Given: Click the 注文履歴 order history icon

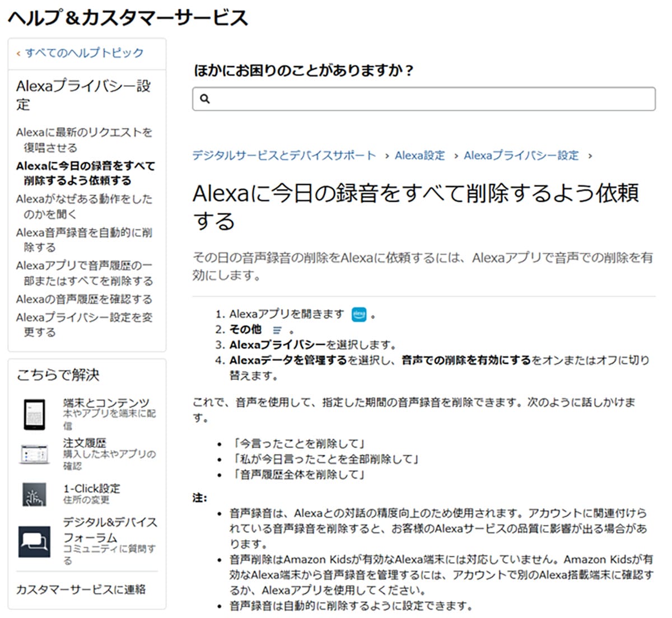Looking at the screenshot, I should tap(34, 453).
